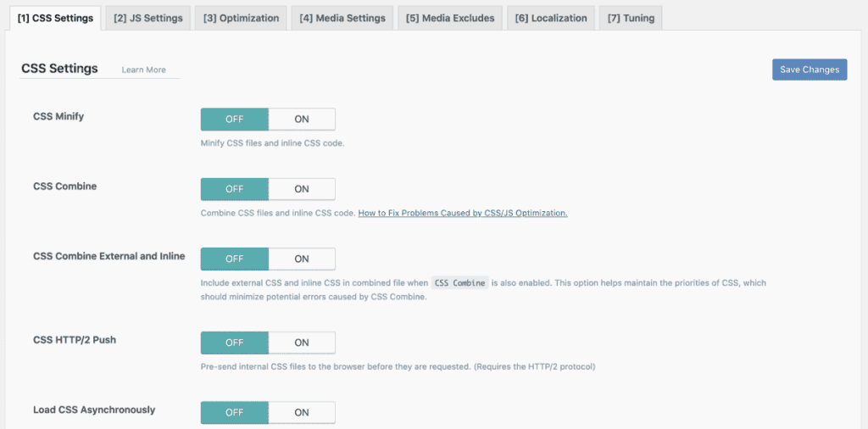
Task: Set CSS HTTP/2 Push to OFF
Action: [234, 343]
